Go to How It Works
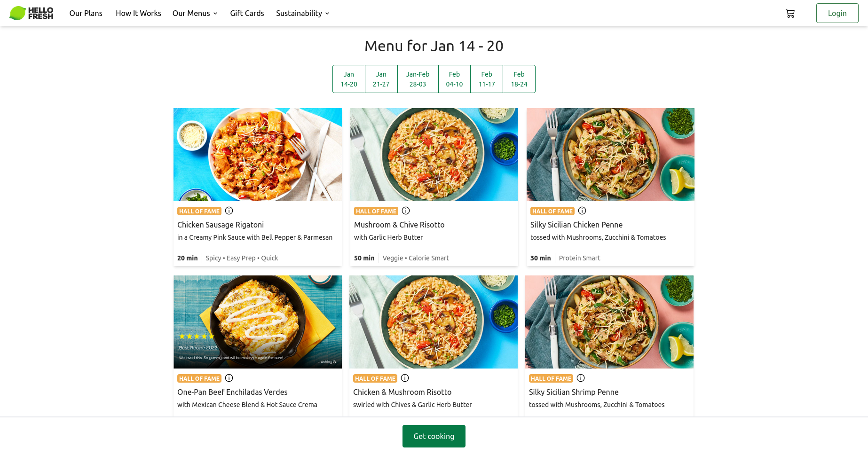Screen dimensions: 868x455 (x=138, y=13)
